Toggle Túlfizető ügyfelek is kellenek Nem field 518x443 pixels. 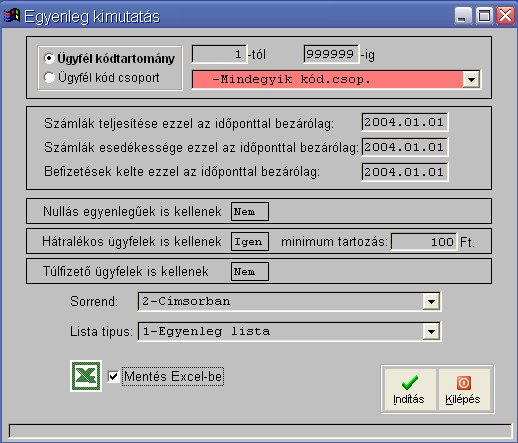(x=250, y=271)
